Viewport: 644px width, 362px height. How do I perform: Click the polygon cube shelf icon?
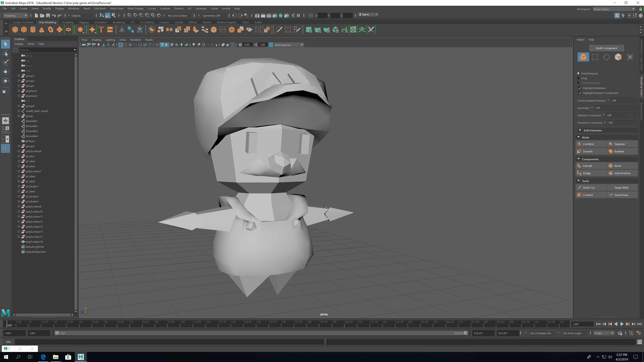coord(24,30)
